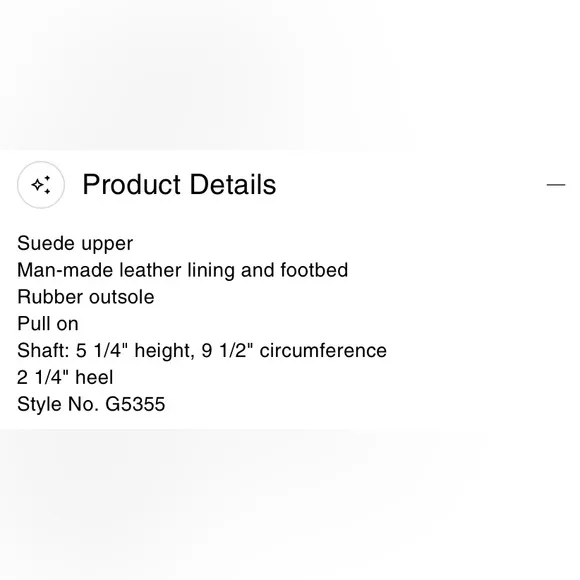Image resolution: width=580 pixels, height=580 pixels.
Task: Click the Man-made leather lining and footbed line
Action: tap(182, 270)
